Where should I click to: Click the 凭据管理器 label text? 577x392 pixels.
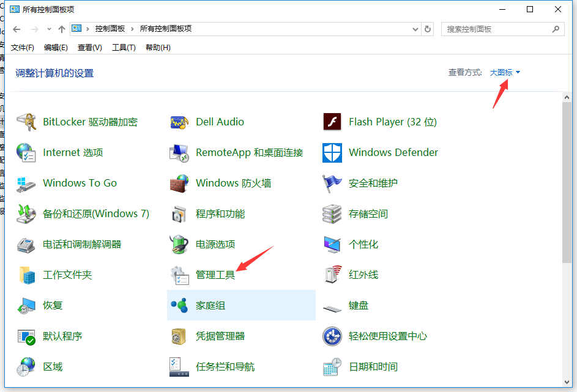220,336
